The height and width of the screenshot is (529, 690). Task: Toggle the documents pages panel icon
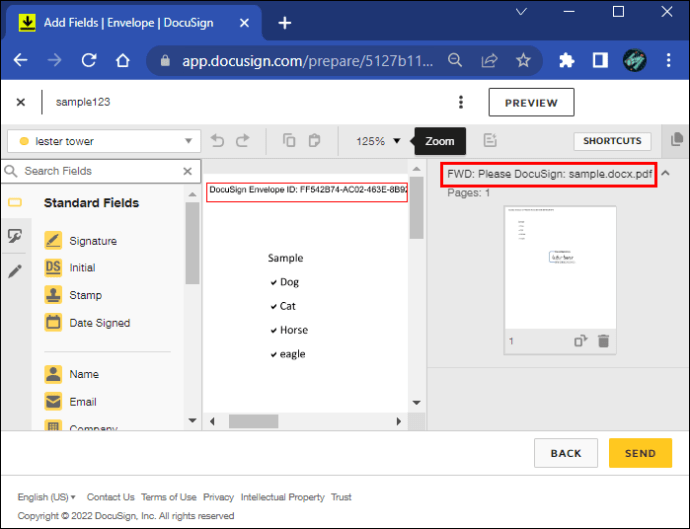[x=677, y=140]
